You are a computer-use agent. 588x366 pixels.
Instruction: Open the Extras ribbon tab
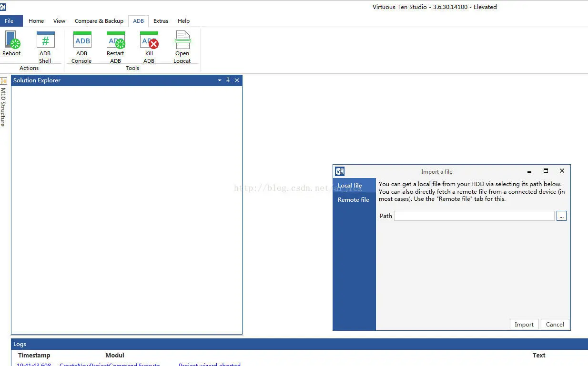[x=161, y=21]
